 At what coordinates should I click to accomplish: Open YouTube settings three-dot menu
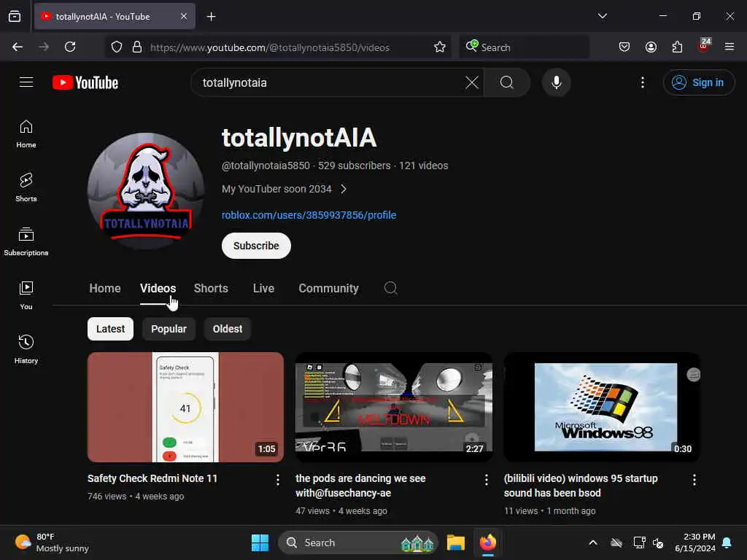click(x=643, y=82)
